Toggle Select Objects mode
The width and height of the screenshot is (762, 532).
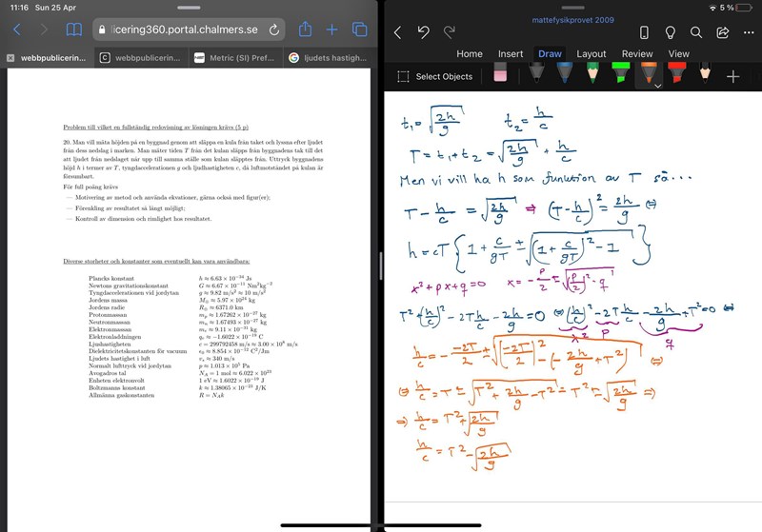pos(434,76)
